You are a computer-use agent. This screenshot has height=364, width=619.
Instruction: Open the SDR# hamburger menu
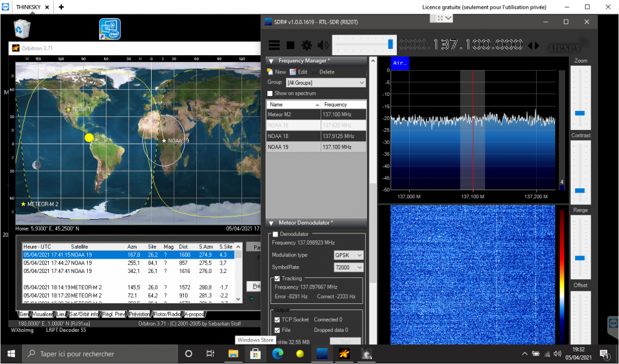click(274, 45)
